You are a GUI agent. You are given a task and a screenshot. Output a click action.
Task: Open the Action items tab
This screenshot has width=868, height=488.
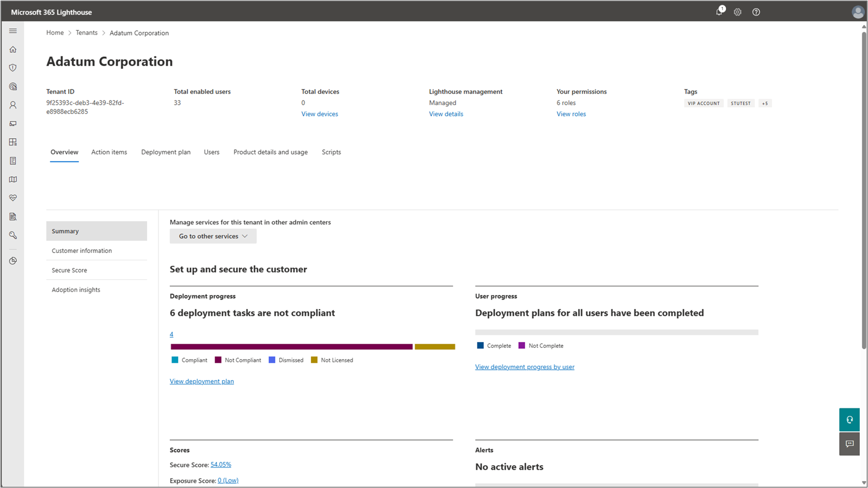[109, 152]
